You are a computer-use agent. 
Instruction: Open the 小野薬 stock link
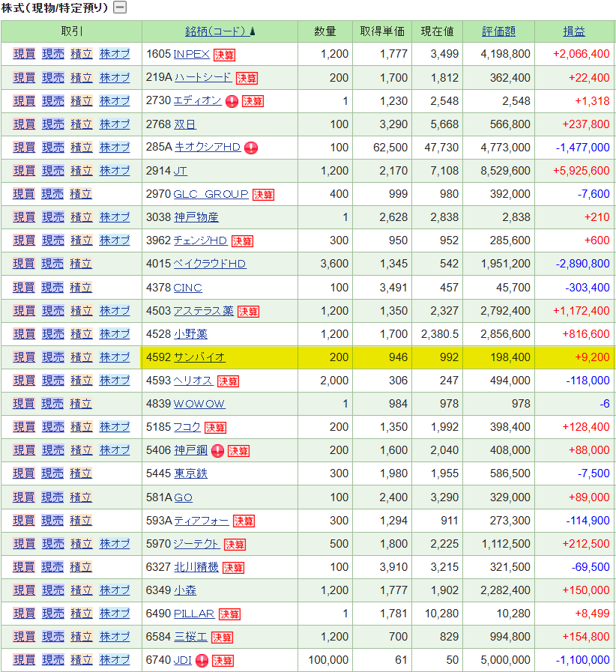(x=191, y=334)
